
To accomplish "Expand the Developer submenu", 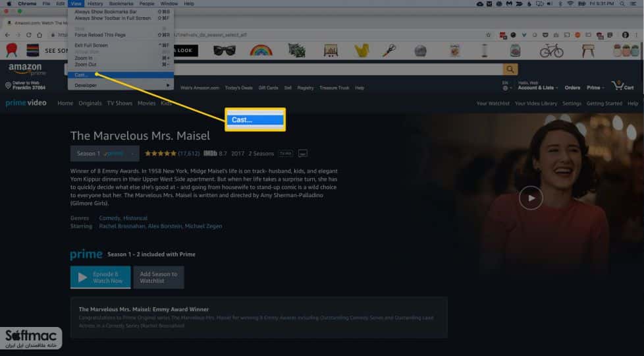I will [x=121, y=86].
